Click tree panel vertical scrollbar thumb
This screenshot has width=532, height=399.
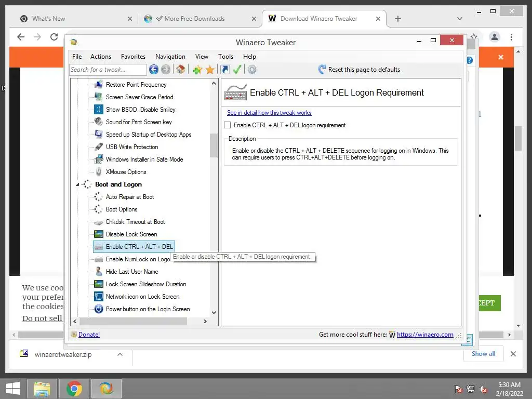coord(214,145)
